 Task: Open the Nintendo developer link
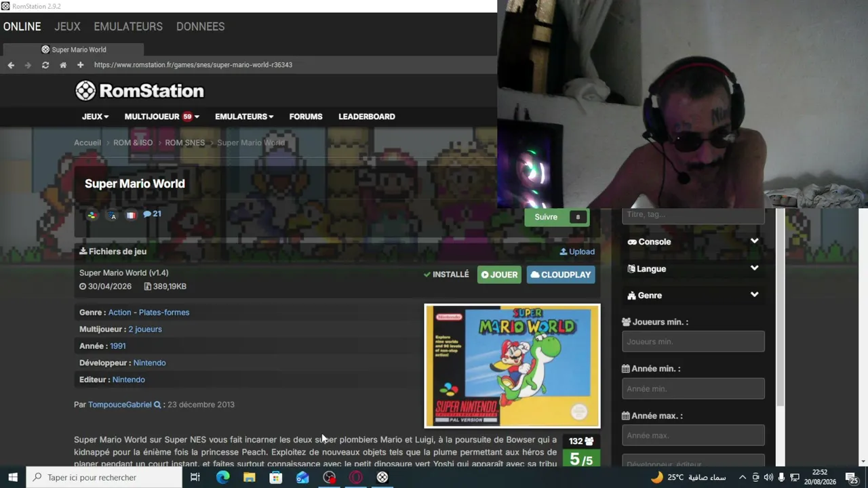click(x=149, y=363)
